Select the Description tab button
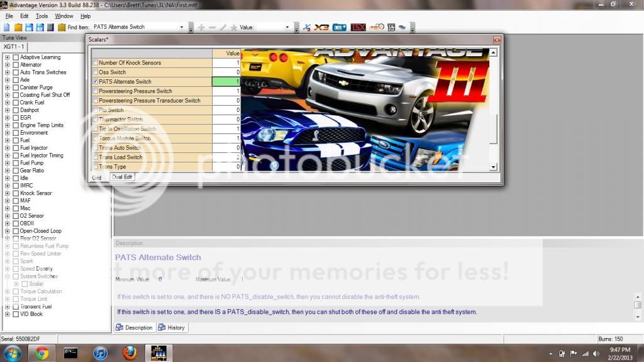This screenshot has width=644, height=362. tap(134, 327)
